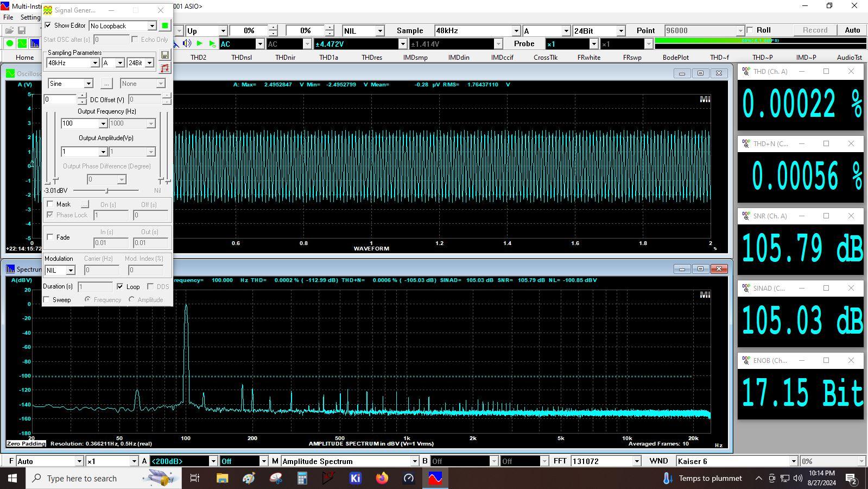868x489 pixels.
Task: Click the Open file folder icon
Action: 9,30
